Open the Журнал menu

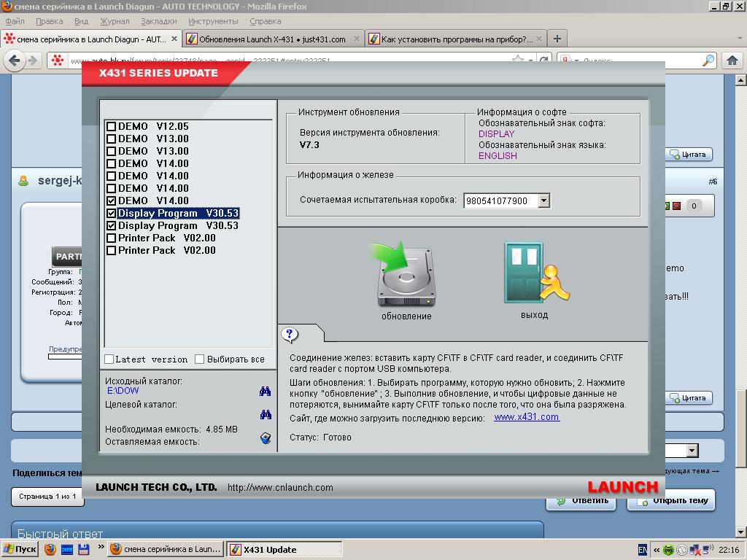coord(115,21)
